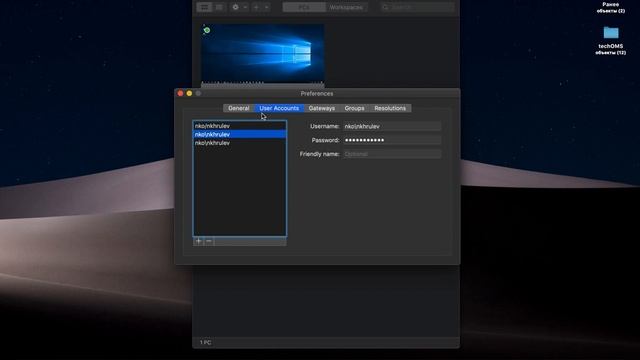Screen dimensions: 640x360
Task: Open the techOMS folder on the desktop
Action: click(611, 33)
